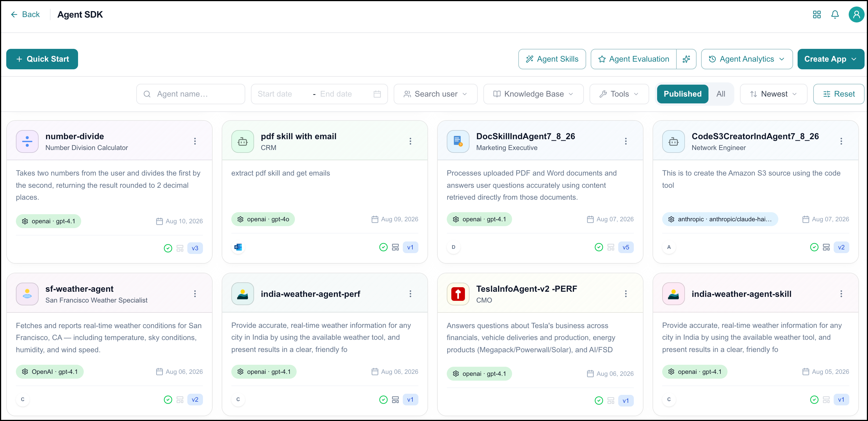Focus the Agent name search field
Image resolution: width=868 pixels, height=421 pixels.
click(190, 94)
